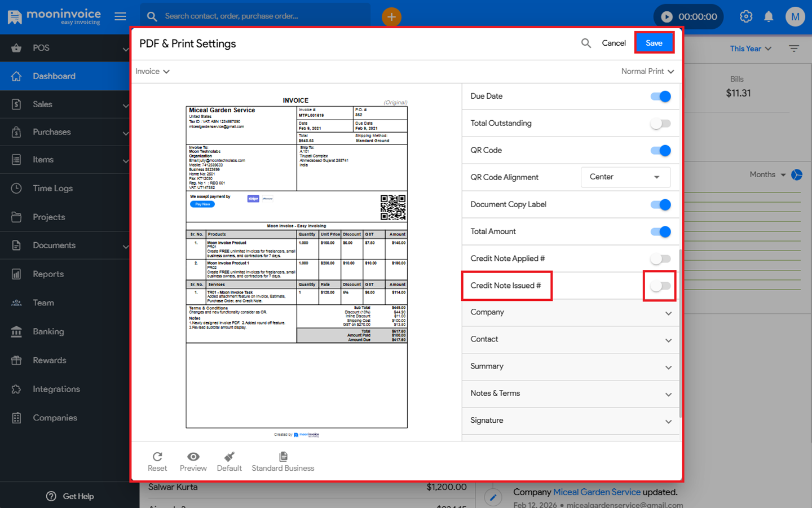Open the notifications bell icon

pyautogui.click(x=769, y=17)
